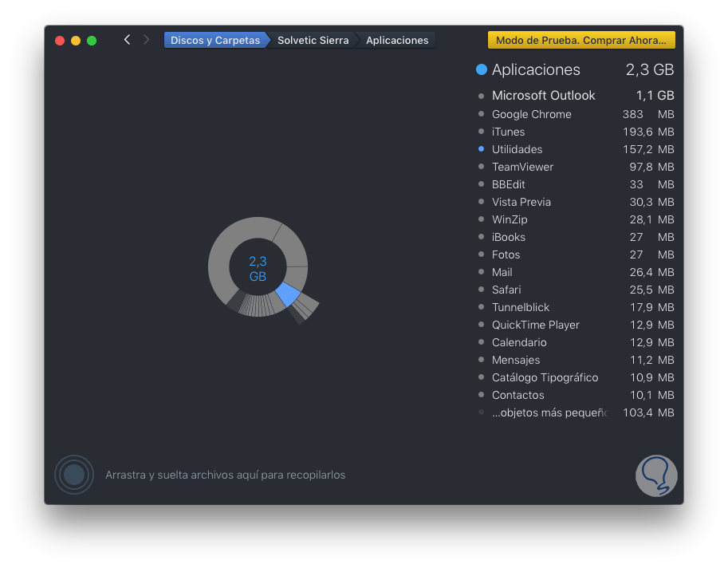Open the Discos y Carpetas breadcrumb

tap(215, 41)
